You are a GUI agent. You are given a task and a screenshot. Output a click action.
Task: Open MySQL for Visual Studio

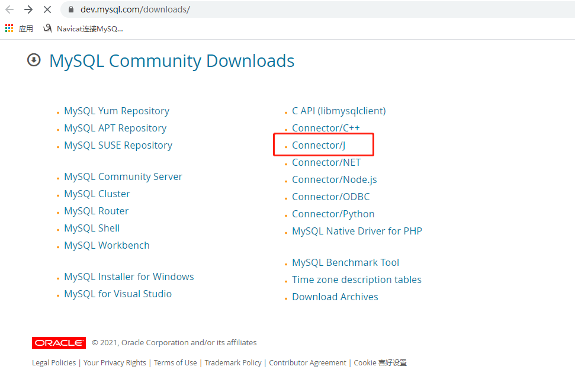pyautogui.click(x=118, y=294)
